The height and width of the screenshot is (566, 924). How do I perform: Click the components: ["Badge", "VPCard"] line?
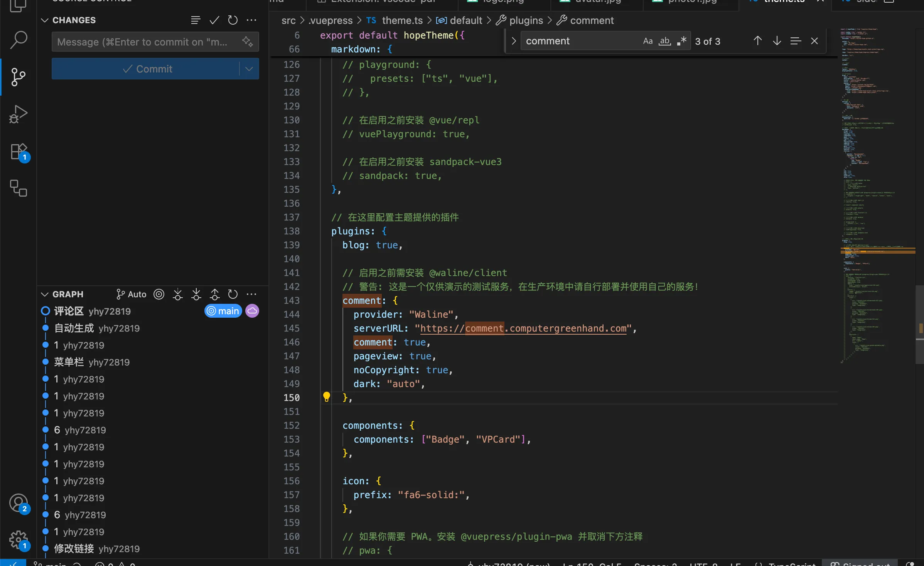tap(442, 439)
